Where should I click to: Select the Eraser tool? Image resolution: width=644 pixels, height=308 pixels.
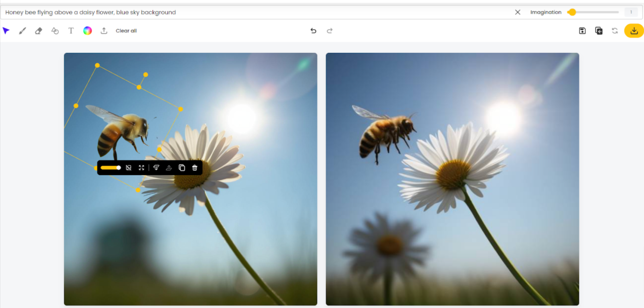[x=38, y=30]
